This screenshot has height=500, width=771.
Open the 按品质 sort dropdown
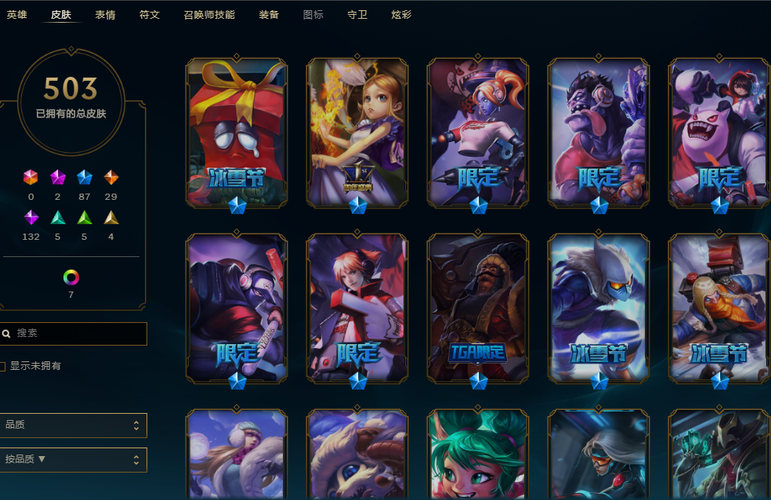point(73,460)
